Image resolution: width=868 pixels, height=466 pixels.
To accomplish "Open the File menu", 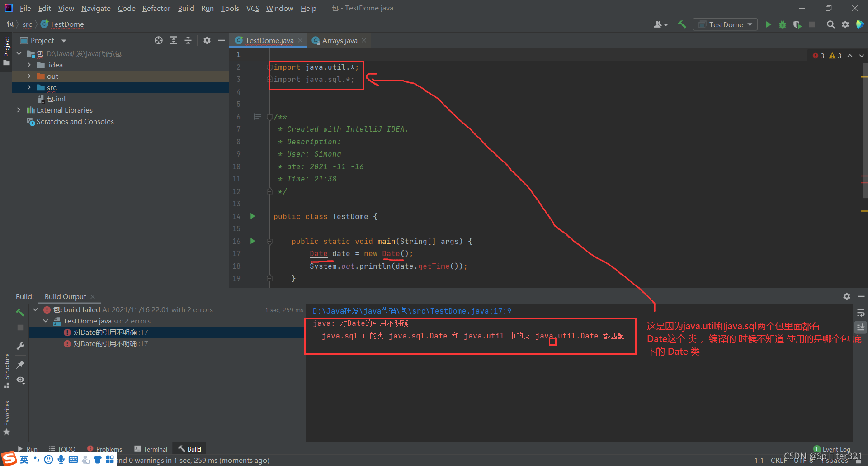I will click(x=25, y=8).
